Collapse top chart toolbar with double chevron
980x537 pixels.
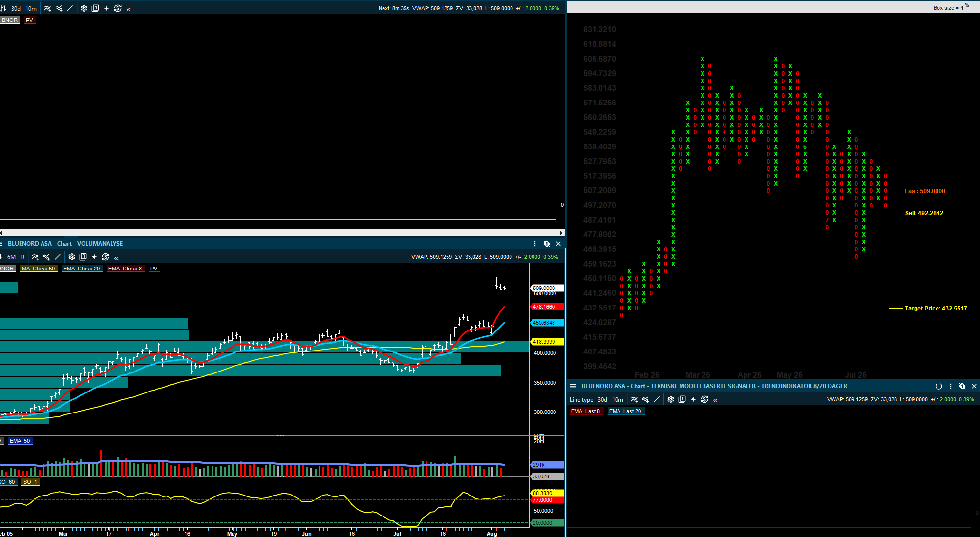[x=128, y=9]
